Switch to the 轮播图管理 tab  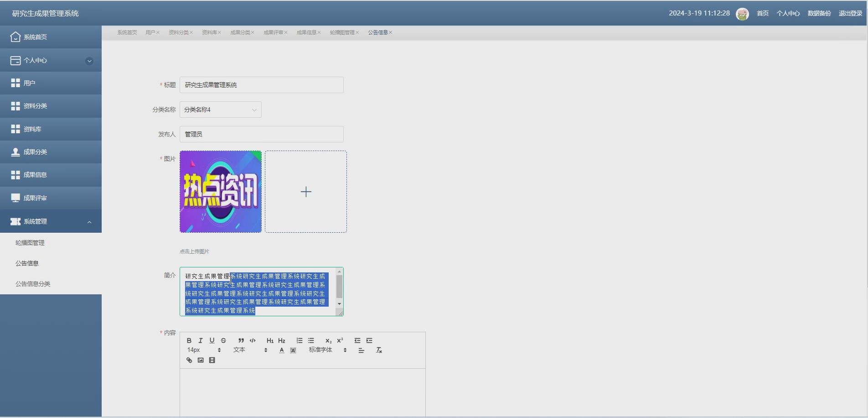(342, 32)
